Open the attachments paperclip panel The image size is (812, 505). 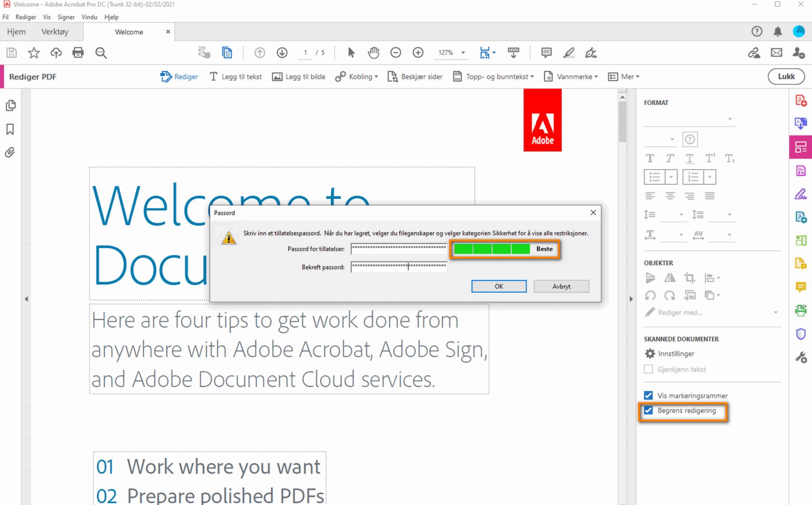point(10,152)
